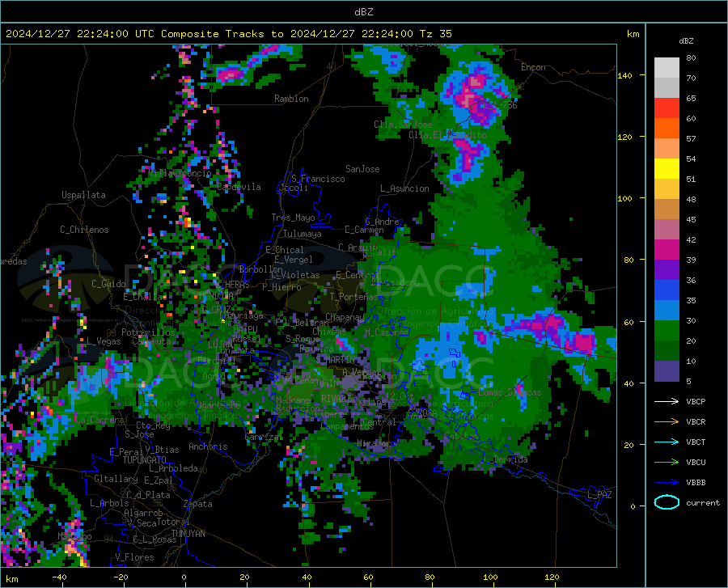Click the green VBCU arrow legend icon

(x=667, y=463)
